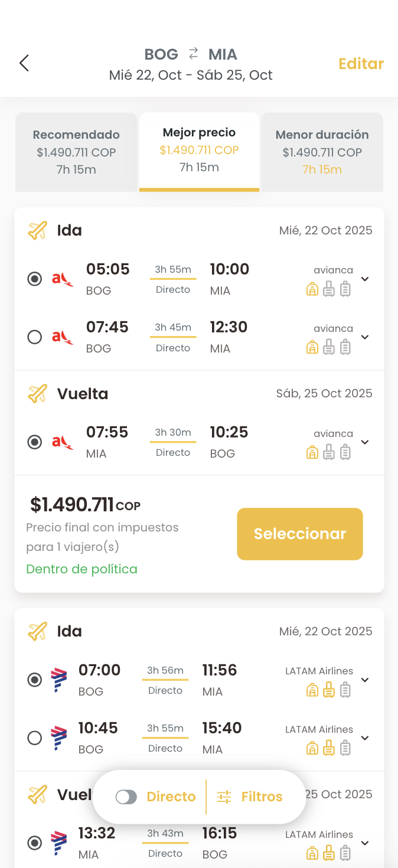The image size is (398, 868).
Task: Enable the Directo flights toggle
Action: pos(126,797)
